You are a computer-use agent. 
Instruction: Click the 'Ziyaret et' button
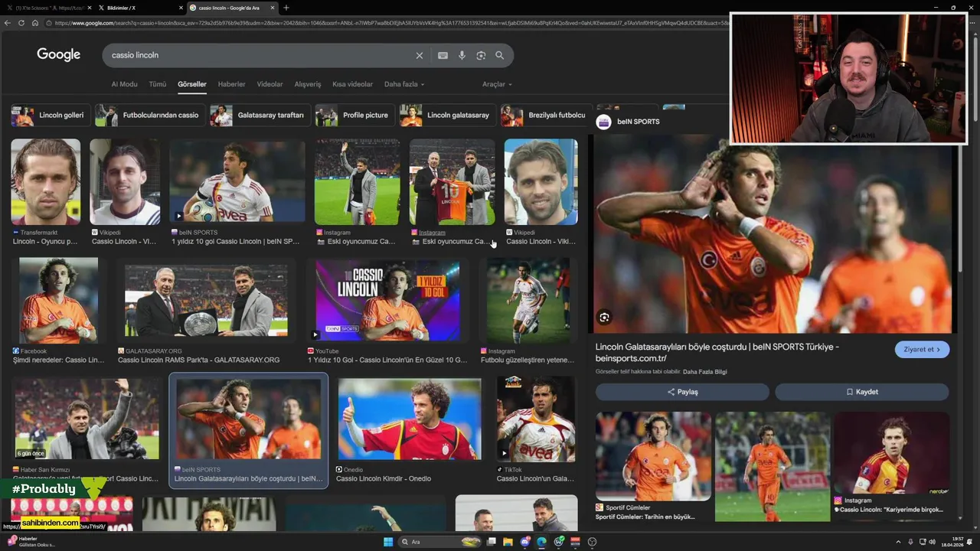point(922,350)
